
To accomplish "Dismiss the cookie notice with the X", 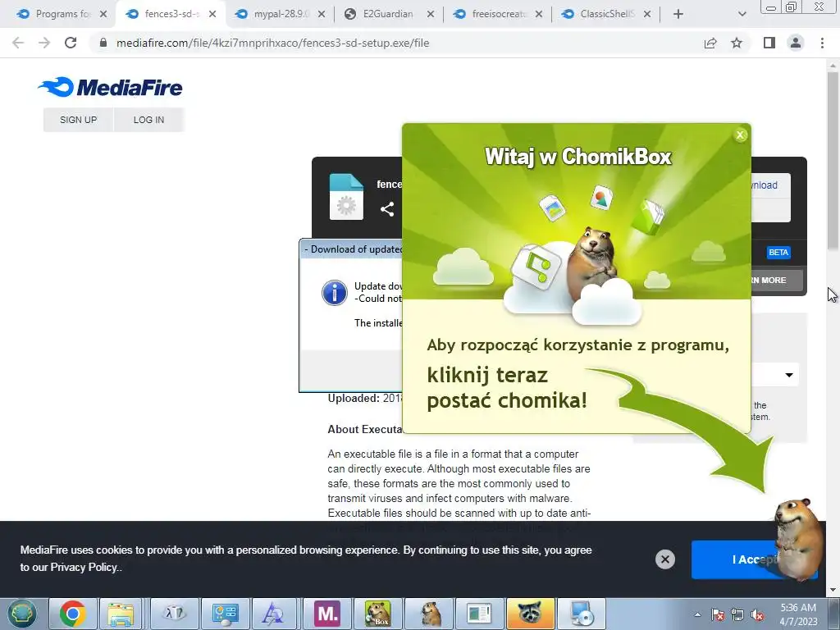I will coord(664,559).
